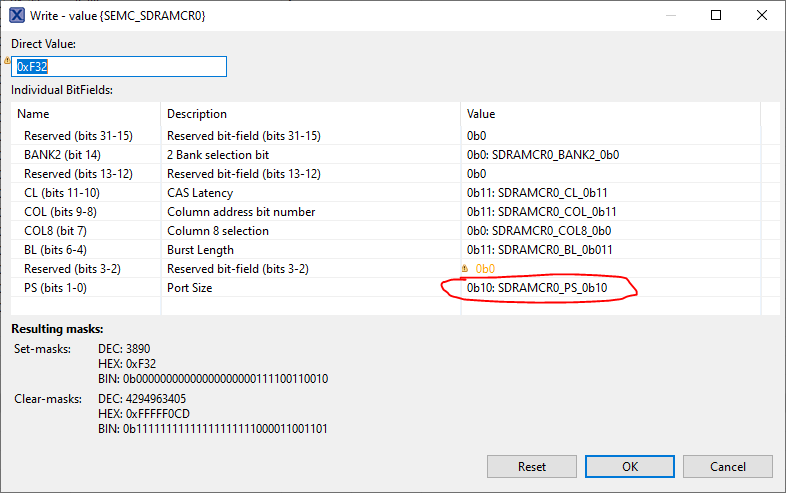This screenshot has width=786, height=493.
Task: Click warning icon beside Direct Value field
Action: pos(7,60)
